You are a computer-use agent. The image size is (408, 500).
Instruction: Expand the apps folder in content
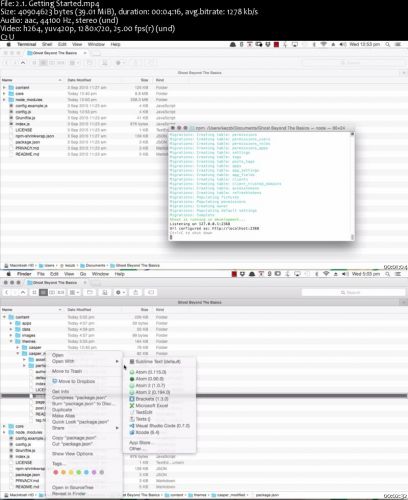tap(11, 323)
